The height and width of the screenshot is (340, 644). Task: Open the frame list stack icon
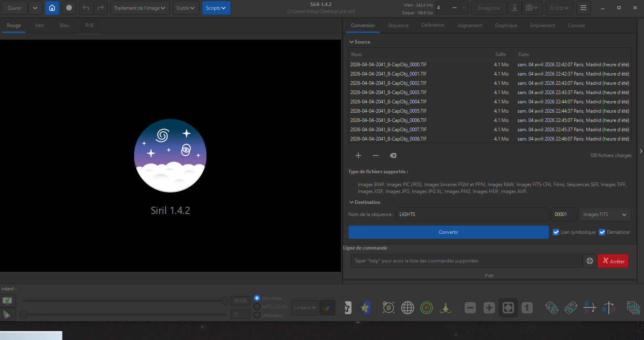[633, 308]
